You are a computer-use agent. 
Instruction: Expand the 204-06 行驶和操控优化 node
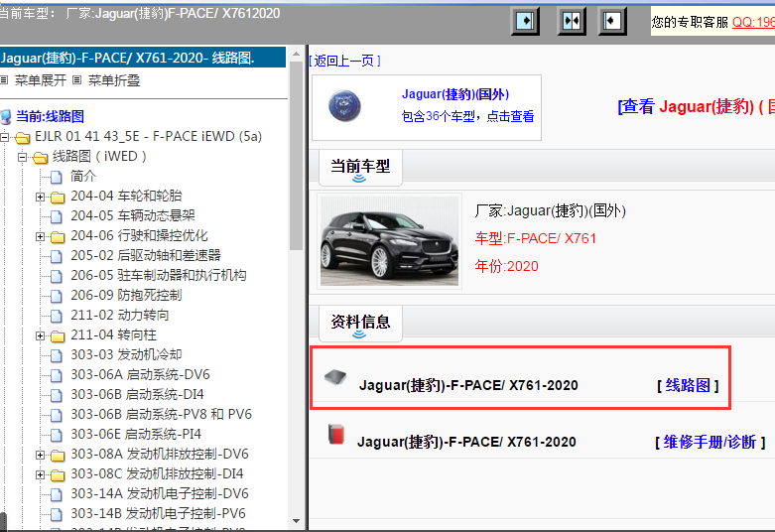40,236
